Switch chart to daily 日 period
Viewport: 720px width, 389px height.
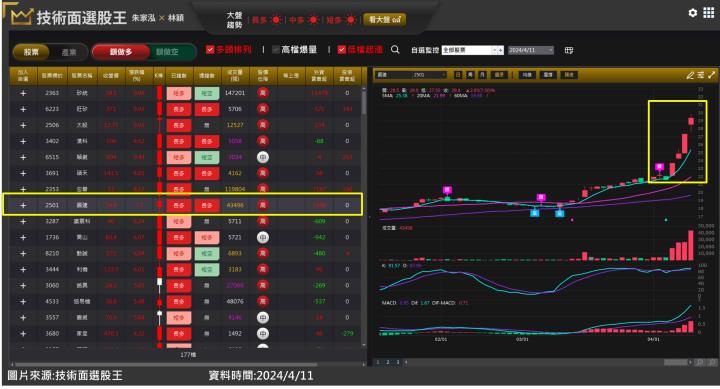click(x=458, y=75)
